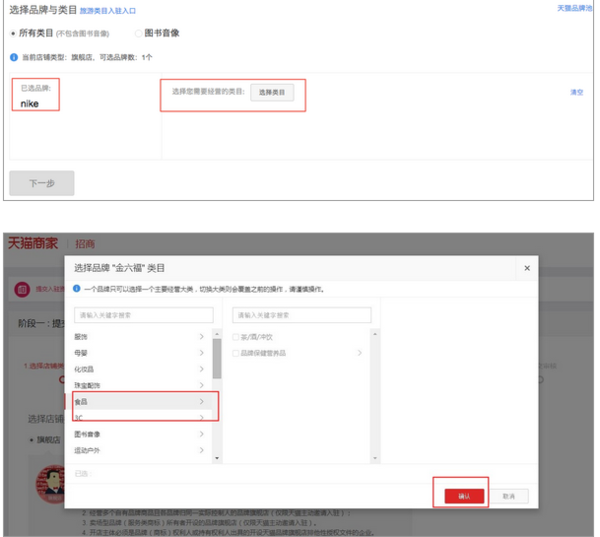Image resolution: width=600 pixels, height=537 pixels.
Task: Click the nike selected brand text
Action: (x=29, y=104)
